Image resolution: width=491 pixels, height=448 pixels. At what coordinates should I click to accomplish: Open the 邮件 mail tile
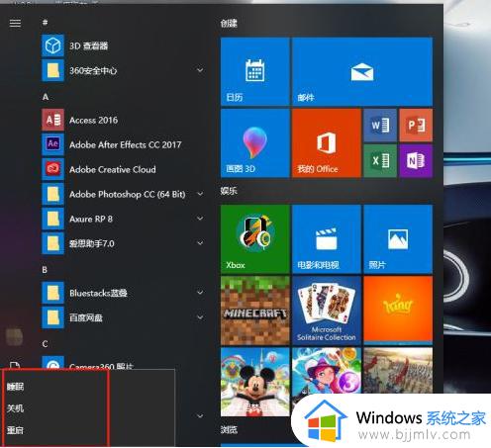[x=362, y=71]
